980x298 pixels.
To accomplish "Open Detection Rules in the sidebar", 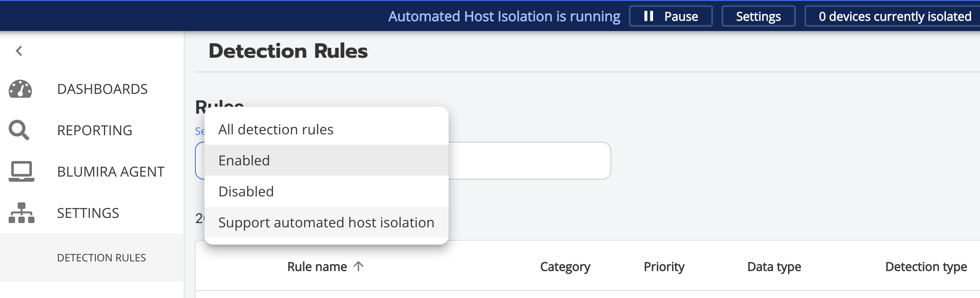I will [x=101, y=258].
